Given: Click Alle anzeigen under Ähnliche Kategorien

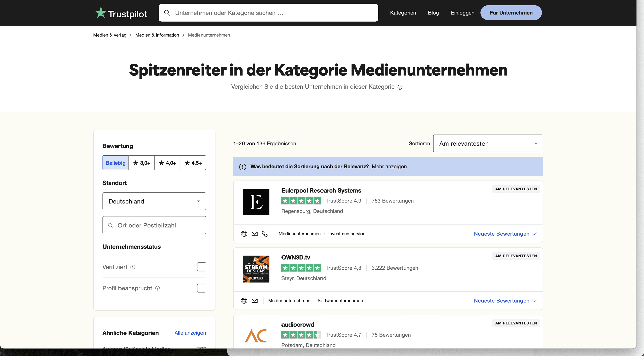Looking at the screenshot, I should [190, 333].
